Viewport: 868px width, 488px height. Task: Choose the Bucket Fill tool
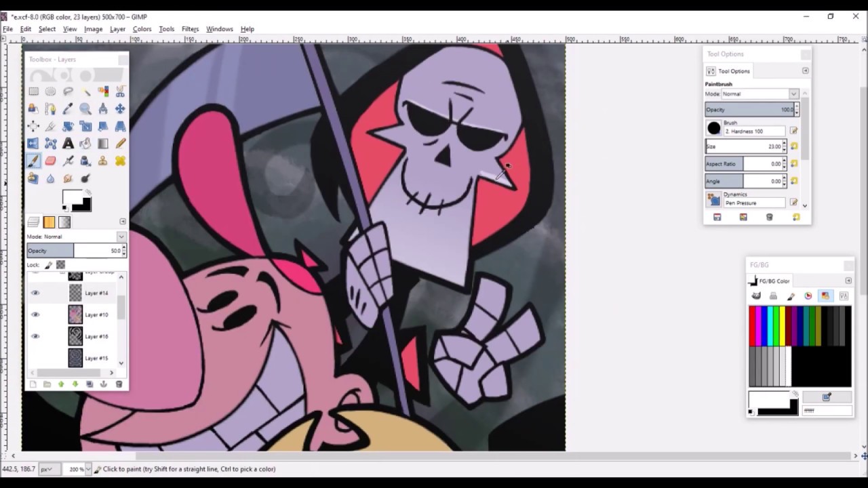coord(85,143)
